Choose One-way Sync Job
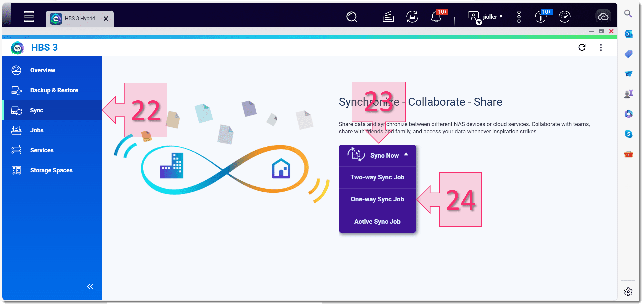 [x=377, y=199]
